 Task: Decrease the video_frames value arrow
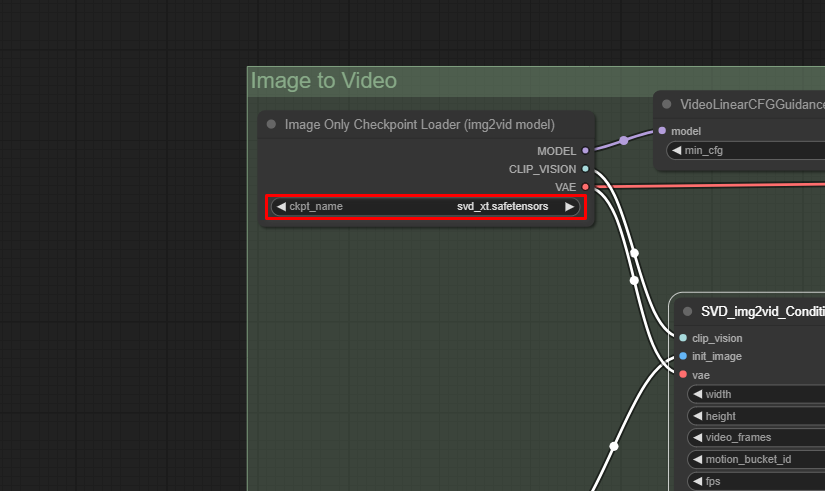[x=698, y=437]
